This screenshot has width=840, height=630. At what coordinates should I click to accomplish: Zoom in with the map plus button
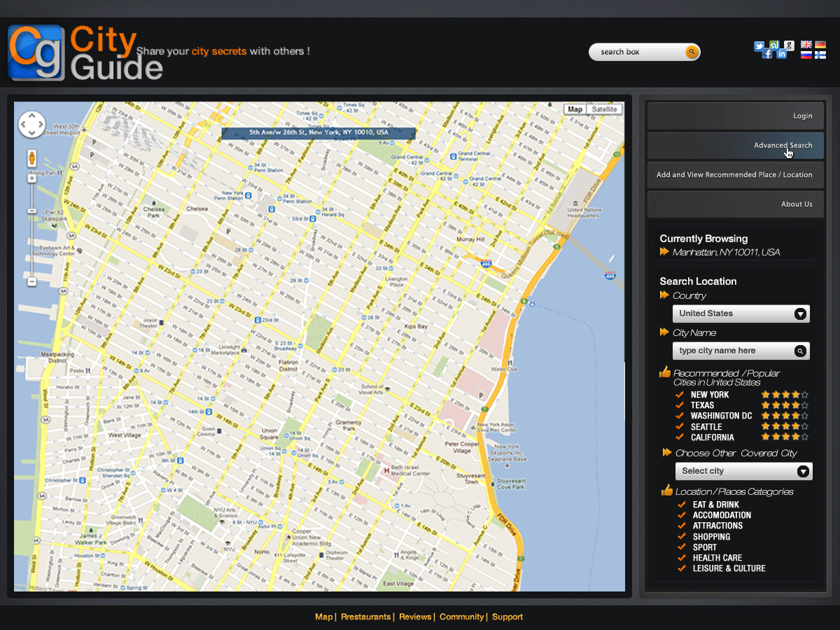pyautogui.click(x=31, y=178)
